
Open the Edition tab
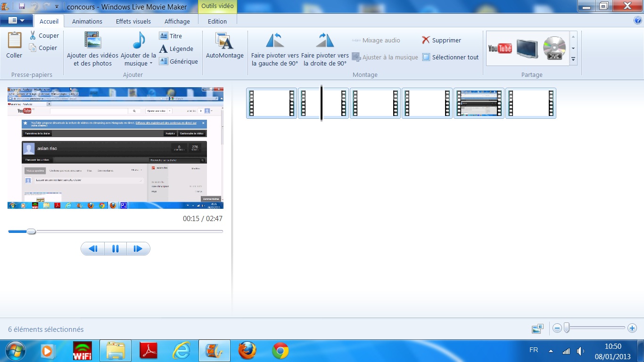(x=217, y=21)
